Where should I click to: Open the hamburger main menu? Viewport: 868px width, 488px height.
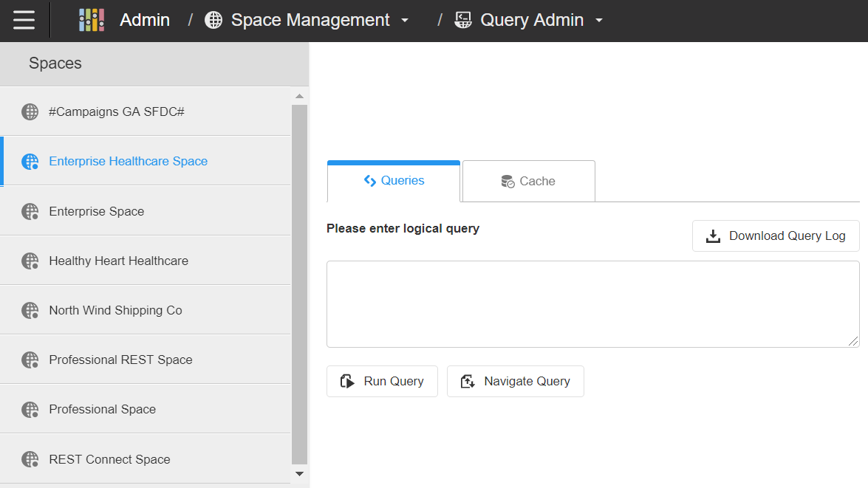point(24,20)
